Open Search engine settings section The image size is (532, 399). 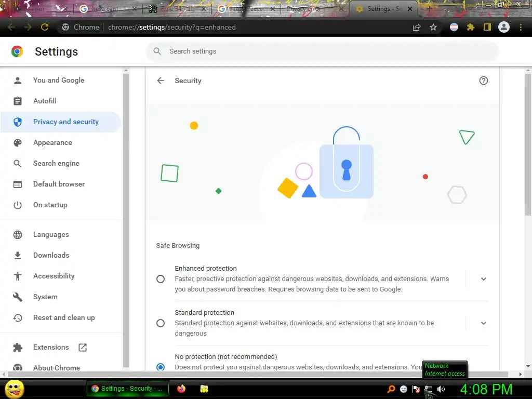[60, 163]
